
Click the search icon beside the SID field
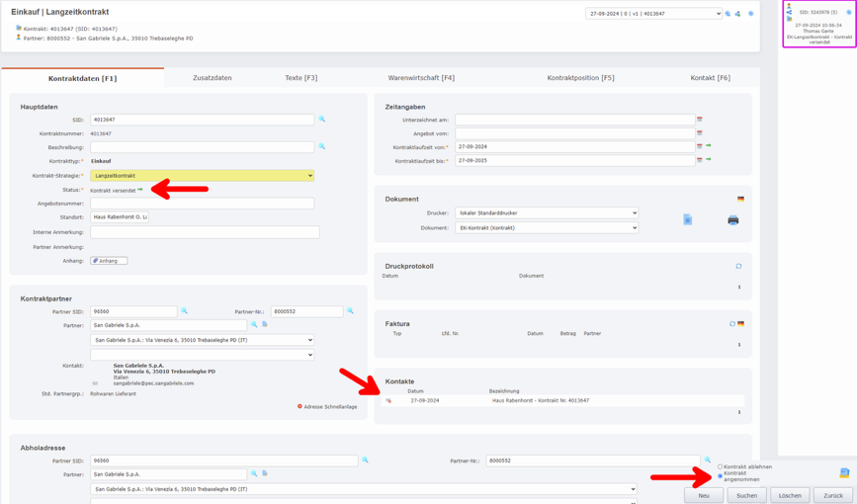click(322, 120)
